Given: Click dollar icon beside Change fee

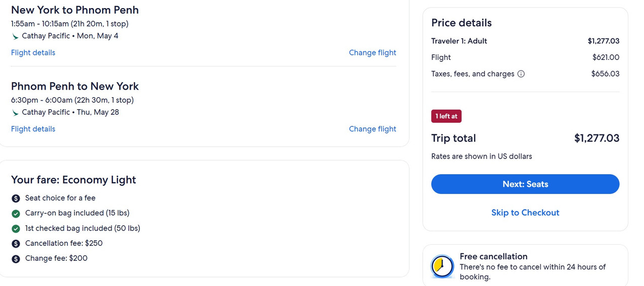Looking at the screenshot, I should tap(16, 259).
